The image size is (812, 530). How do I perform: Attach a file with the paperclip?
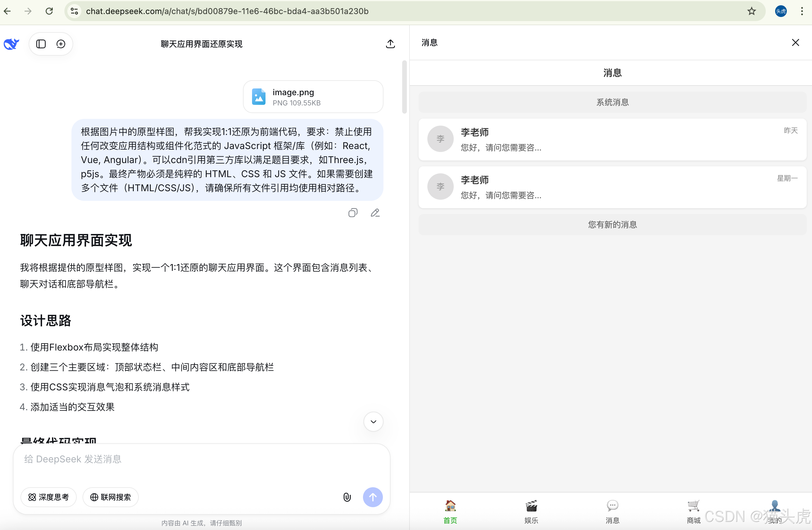click(x=347, y=497)
